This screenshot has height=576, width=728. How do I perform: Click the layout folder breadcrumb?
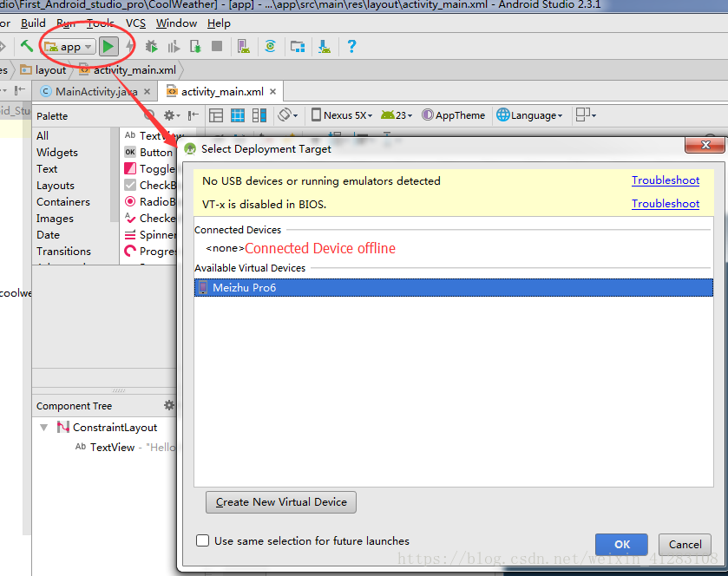tap(43, 70)
